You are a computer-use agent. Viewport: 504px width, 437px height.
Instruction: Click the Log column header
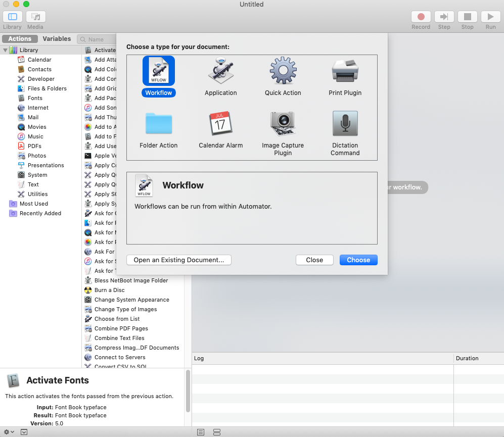pos(323,359)
